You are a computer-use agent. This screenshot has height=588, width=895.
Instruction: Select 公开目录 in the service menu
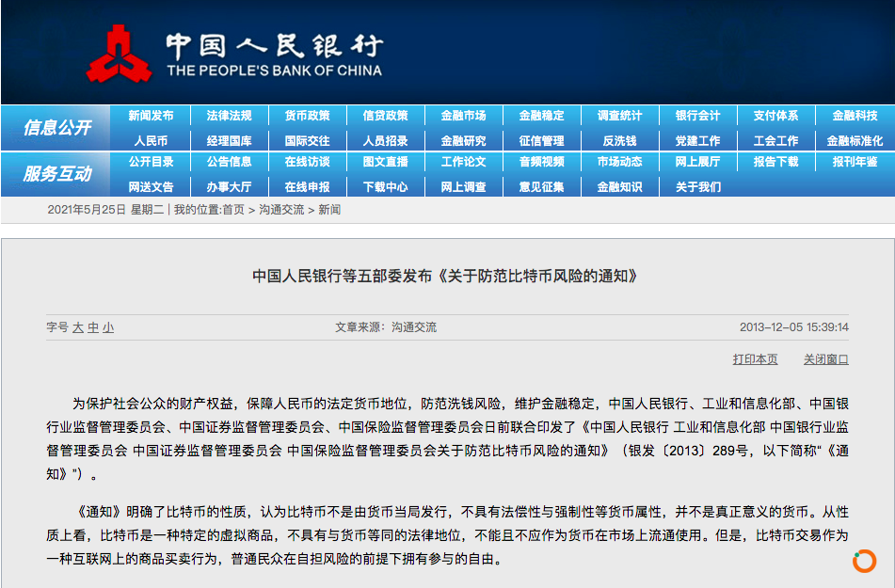[x=151, y=162]
